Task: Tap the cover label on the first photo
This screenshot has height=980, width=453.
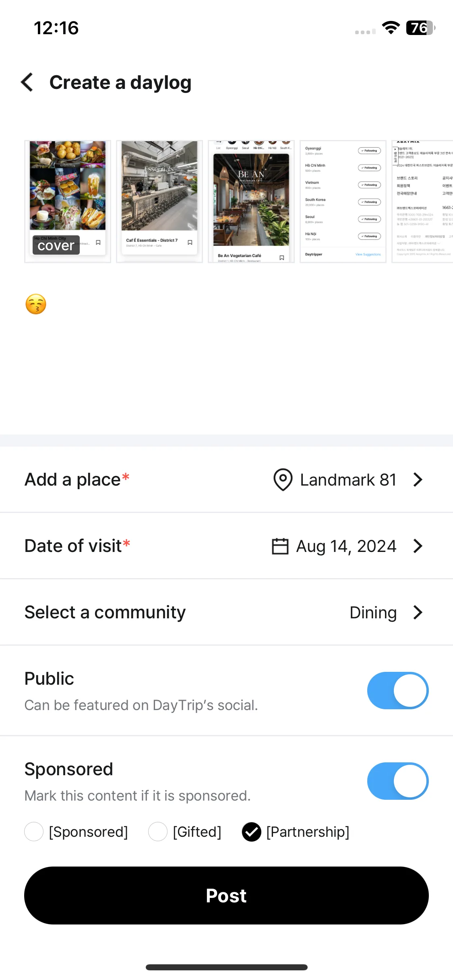Action: pyautogui.click(x=56, y=245)
